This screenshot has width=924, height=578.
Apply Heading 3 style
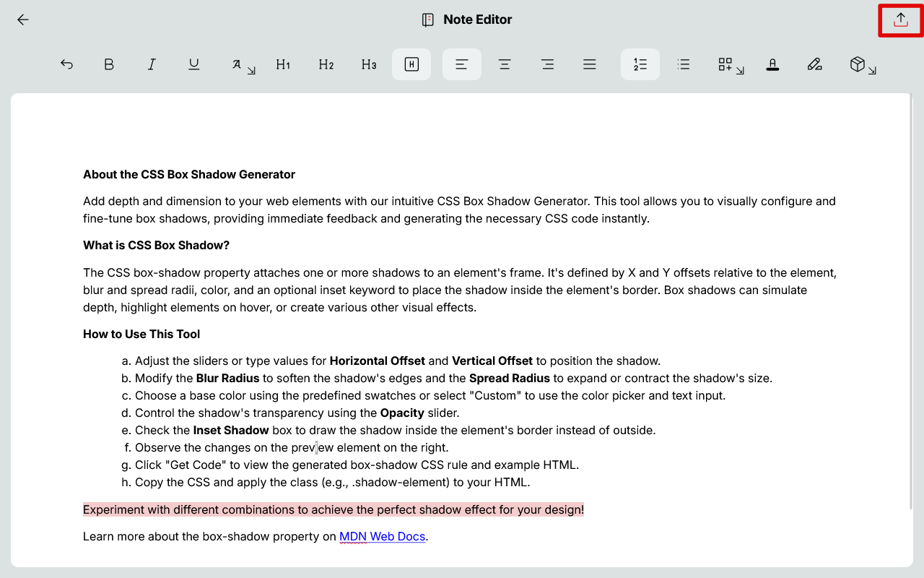[369, 64]
